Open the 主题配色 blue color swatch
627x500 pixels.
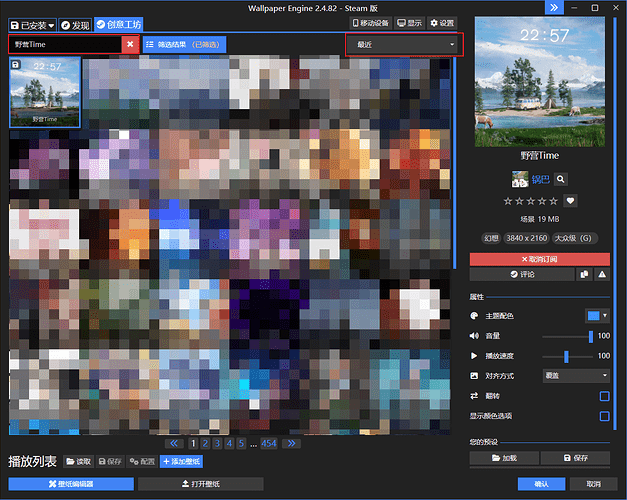pyautogui.click(x=593, y=316)
